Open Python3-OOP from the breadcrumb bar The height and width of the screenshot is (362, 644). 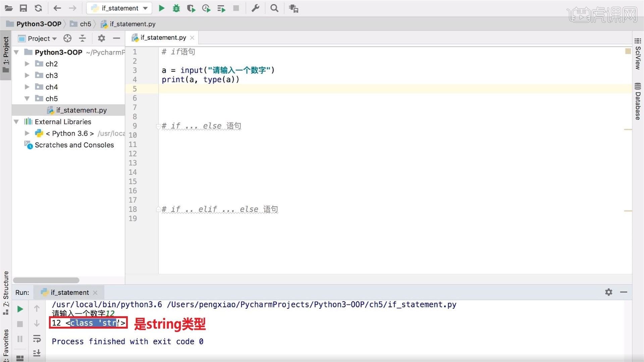coord(38,24)
